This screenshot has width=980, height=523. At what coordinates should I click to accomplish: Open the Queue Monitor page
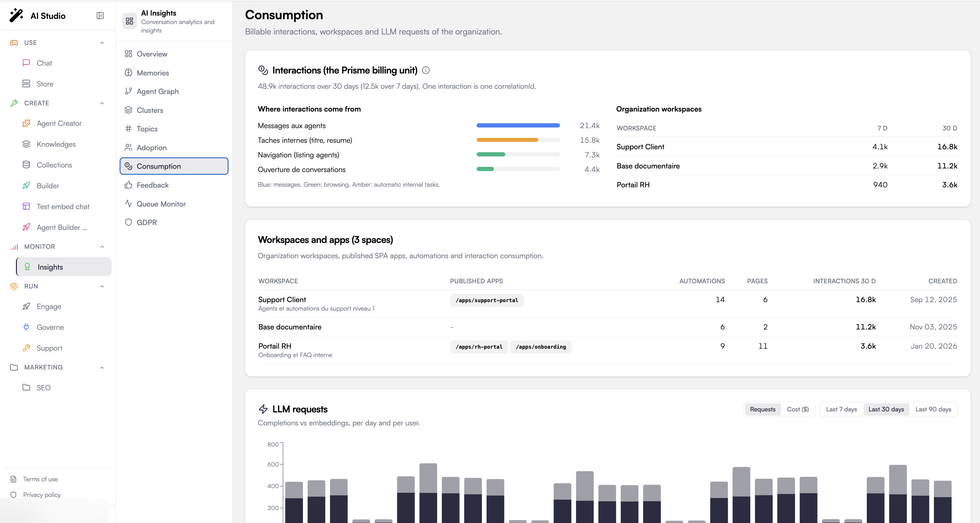click(x=174, y=204)
